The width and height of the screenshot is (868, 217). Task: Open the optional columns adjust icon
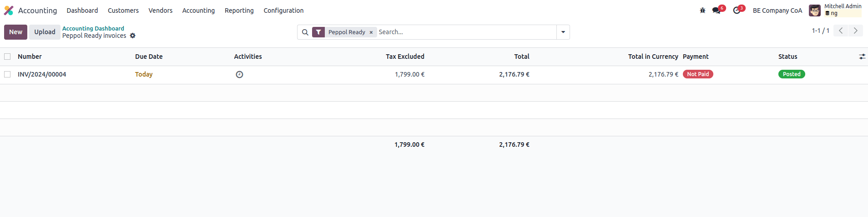click(862, 57)
